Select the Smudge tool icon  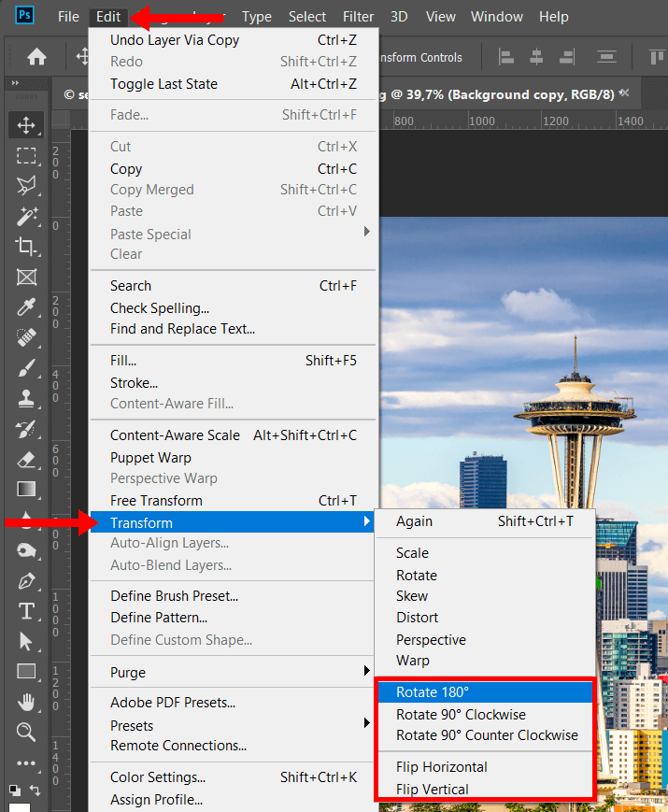click(26, 550)
